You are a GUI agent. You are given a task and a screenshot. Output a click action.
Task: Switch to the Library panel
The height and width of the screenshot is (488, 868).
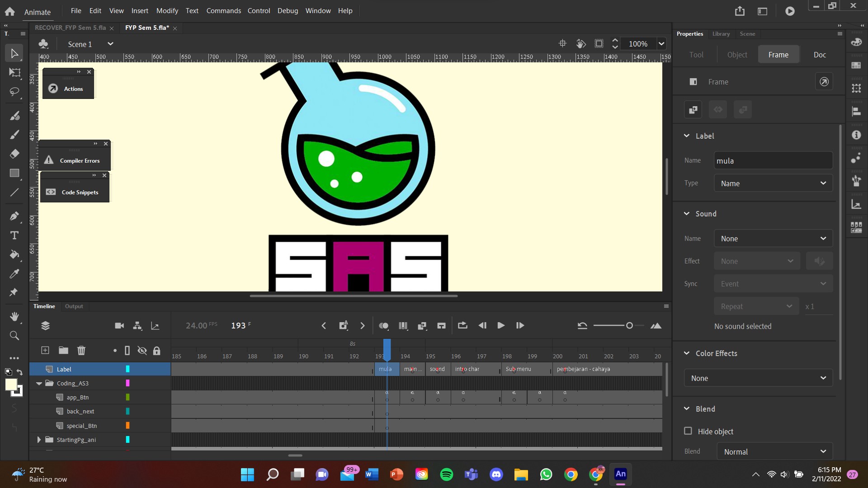721,33
